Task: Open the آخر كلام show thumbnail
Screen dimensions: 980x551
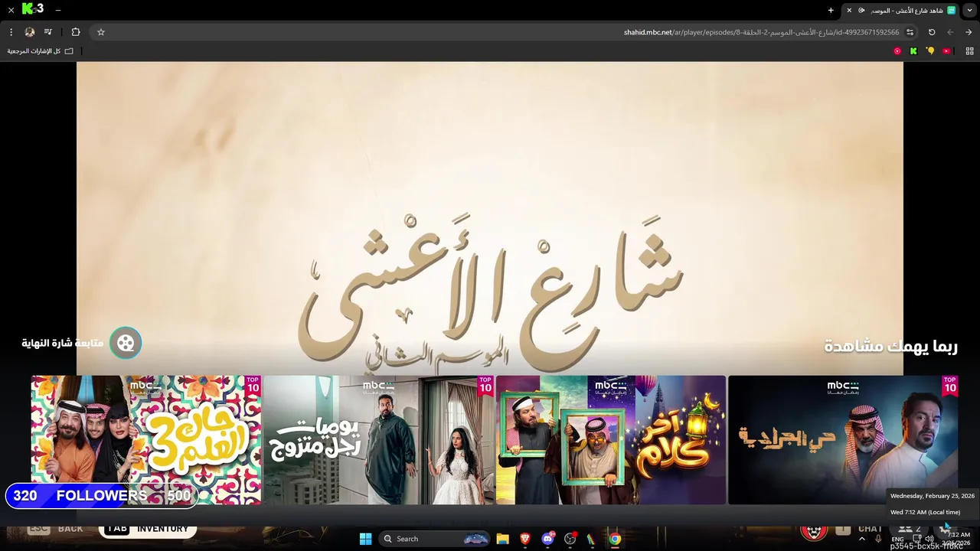Action: coord(610,440)
